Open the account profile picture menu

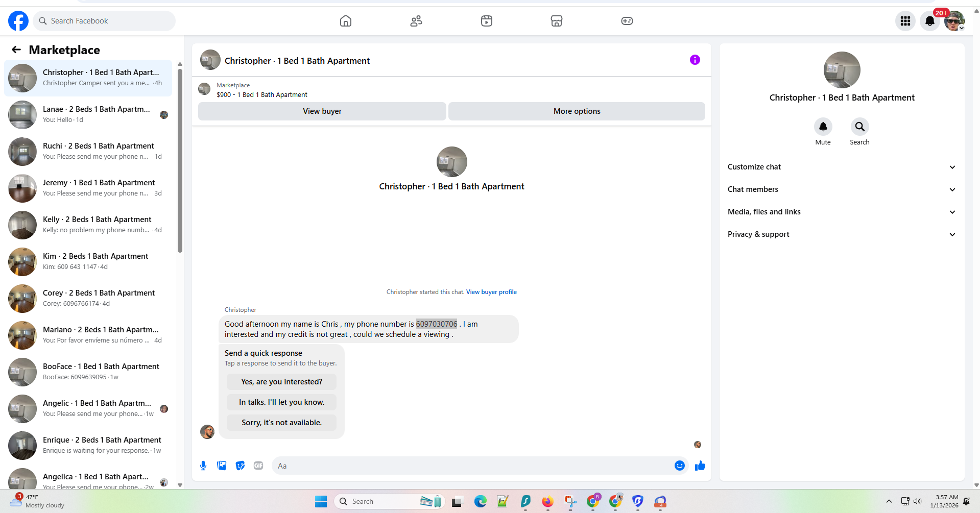click(954, 21)
